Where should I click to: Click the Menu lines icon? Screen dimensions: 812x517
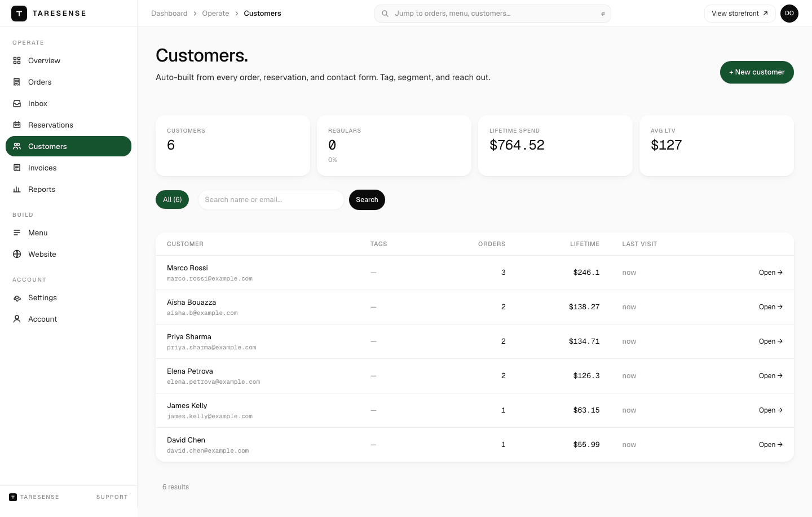[x=17, y=233]
